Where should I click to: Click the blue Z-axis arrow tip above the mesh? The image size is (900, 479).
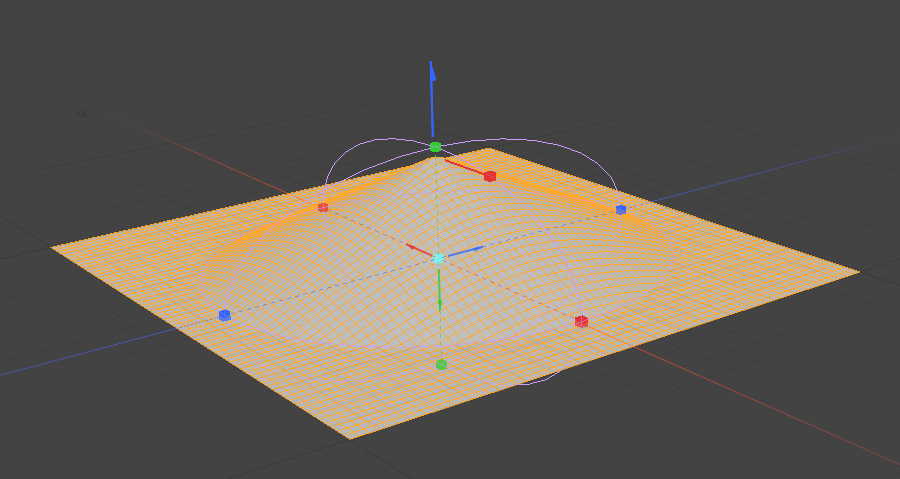coord(432,70)
